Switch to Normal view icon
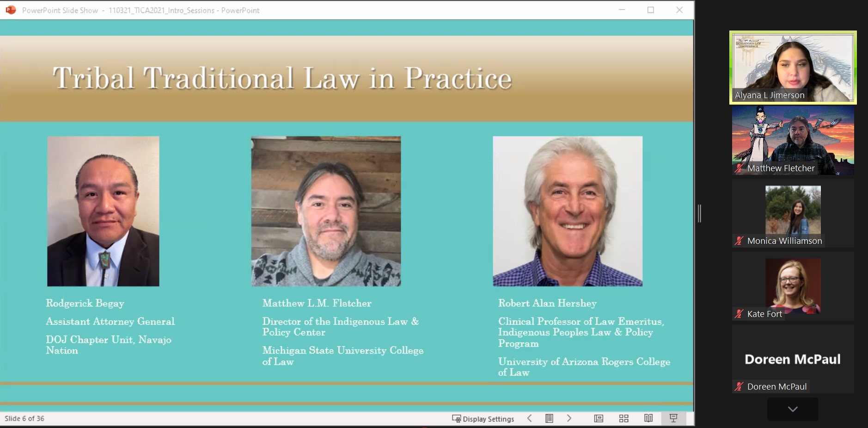This screenshot has height=428, width=868. (599, 418)
